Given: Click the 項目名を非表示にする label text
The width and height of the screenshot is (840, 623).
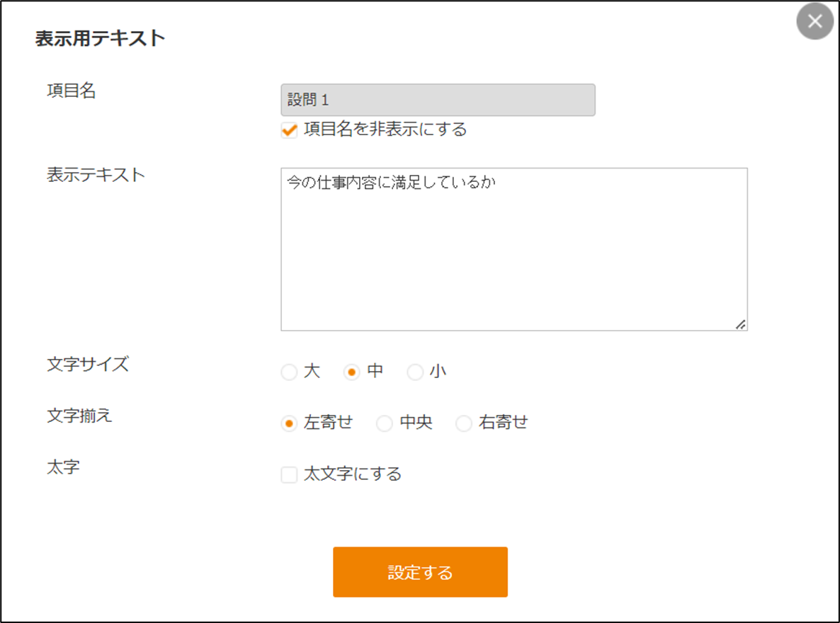Looking at the screenshot, I should click(385, 130).
